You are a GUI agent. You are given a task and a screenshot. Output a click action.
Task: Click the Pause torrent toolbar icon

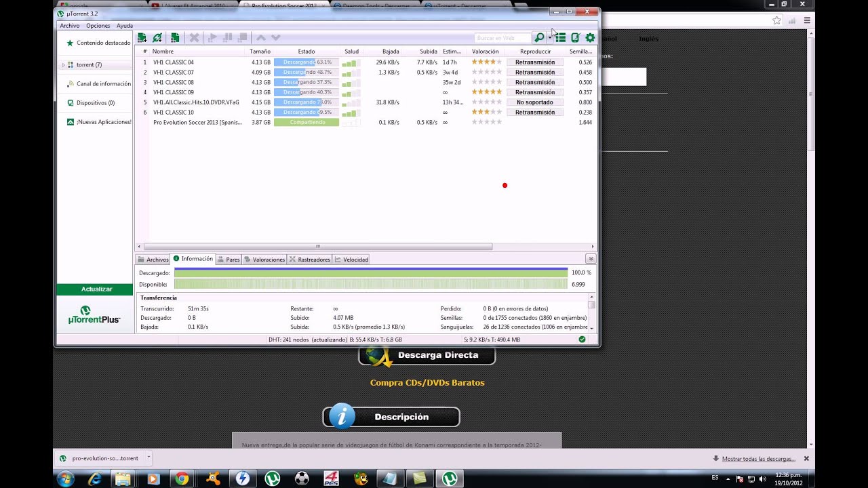(228, 38)
